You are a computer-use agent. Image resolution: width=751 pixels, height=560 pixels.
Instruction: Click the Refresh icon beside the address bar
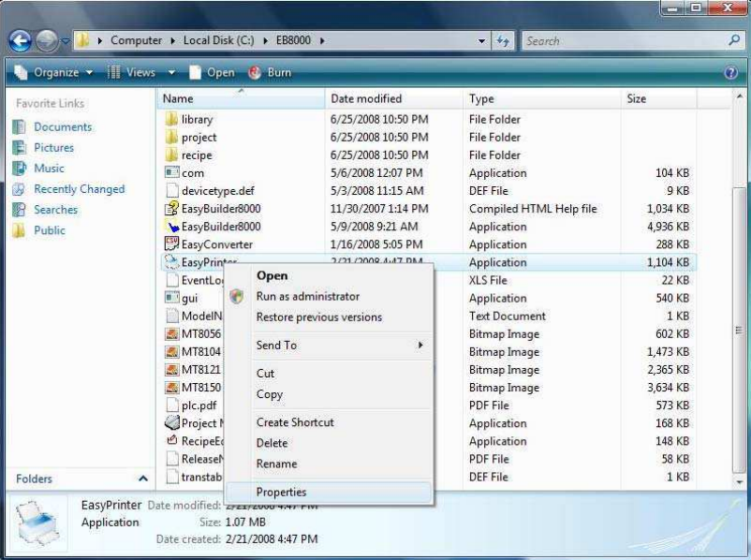[503, 40]
